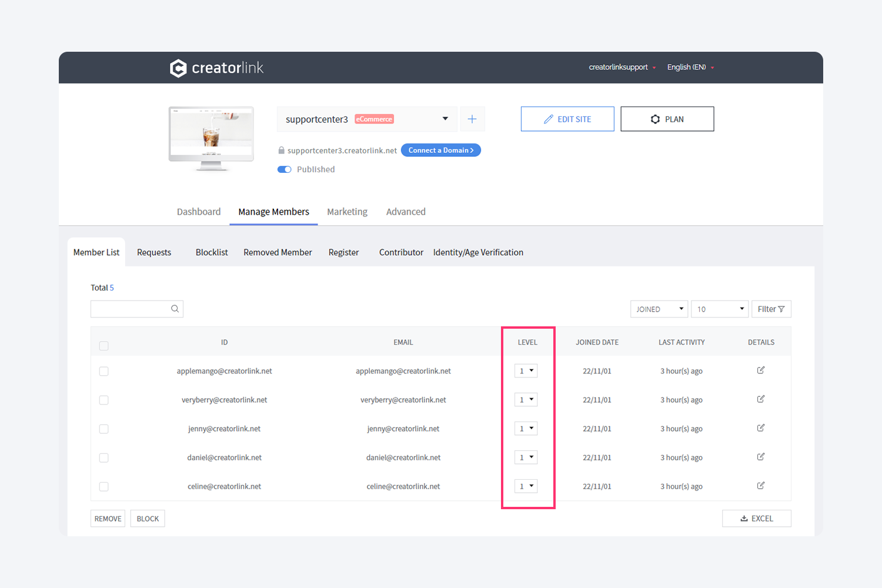Screen dimensions: 882x588
Task: Open the 10 per page dropdown
Action: tap(720, 309)
